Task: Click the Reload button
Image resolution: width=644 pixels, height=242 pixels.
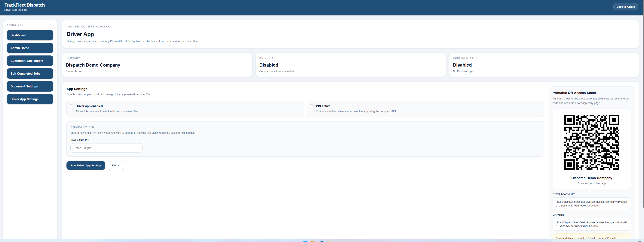Action: [116, 165]
